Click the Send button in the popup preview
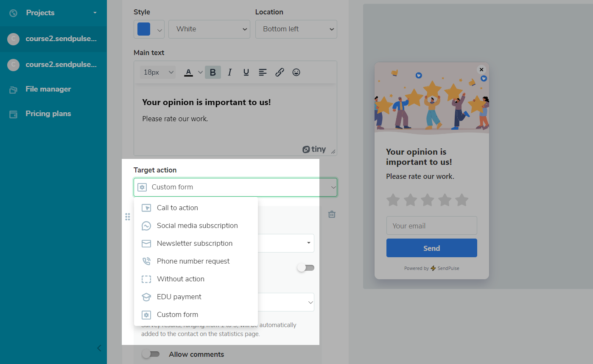The height and width of the screenshot is (364, 593). click(x=431, y=248)
